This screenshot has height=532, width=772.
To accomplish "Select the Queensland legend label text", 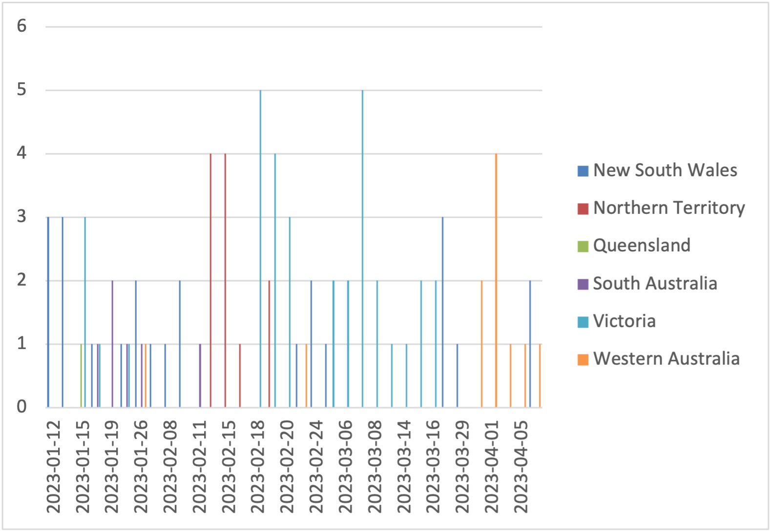I will (x=642, y=246).
